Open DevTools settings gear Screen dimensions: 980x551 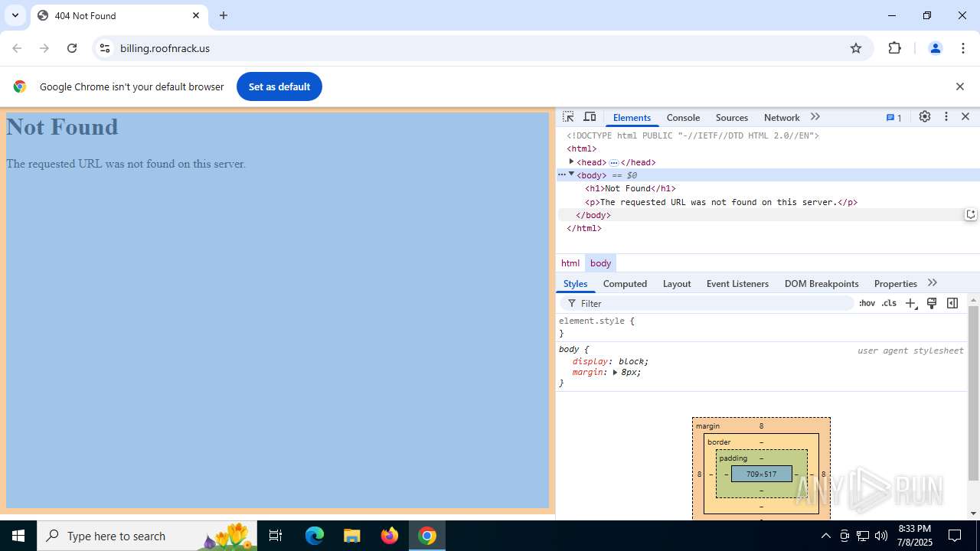click(925, 117)
